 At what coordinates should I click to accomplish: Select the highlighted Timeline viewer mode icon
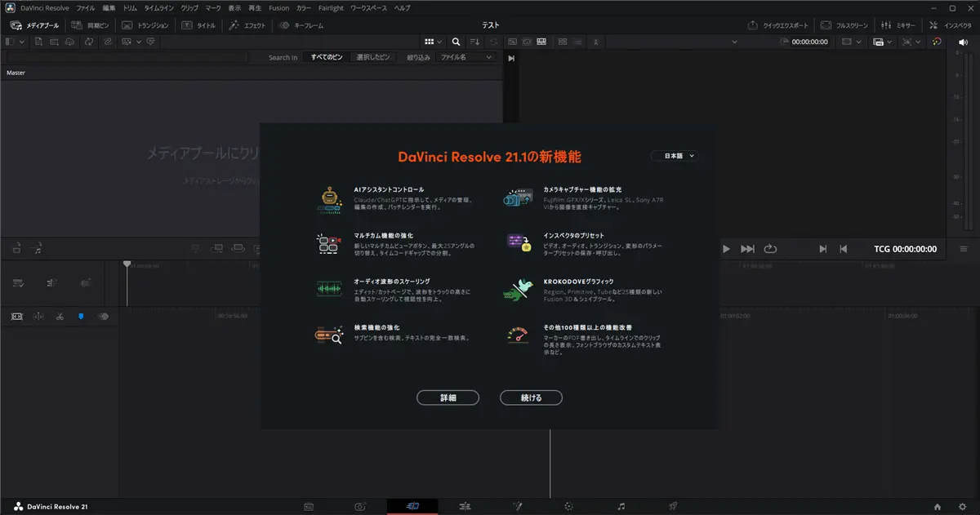coord(541,42)
